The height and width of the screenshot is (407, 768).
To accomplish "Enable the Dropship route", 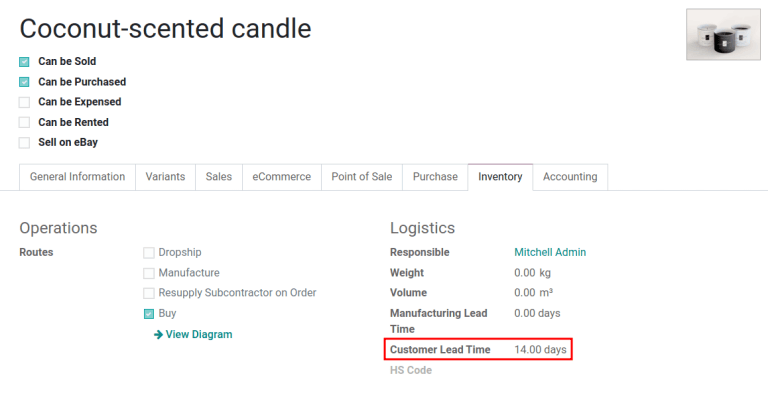I will click(149, 253).
